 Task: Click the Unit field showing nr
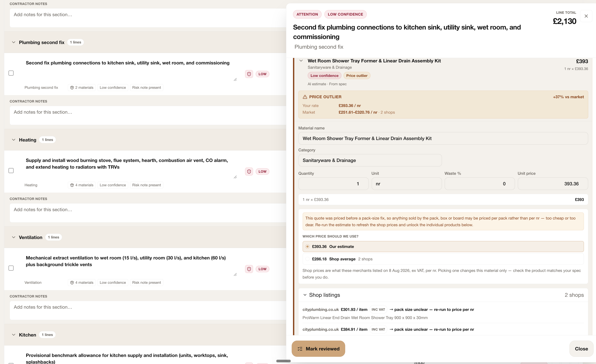click(406, 184)
